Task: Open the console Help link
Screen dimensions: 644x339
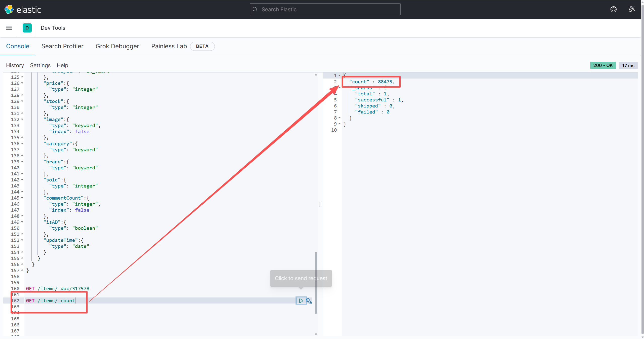Action: 62,65
